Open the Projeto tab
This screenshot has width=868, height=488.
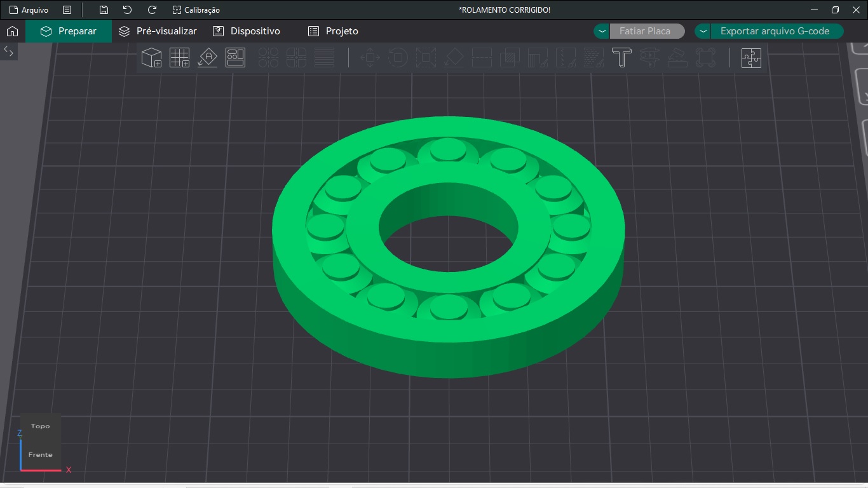[x=333, y=31]
